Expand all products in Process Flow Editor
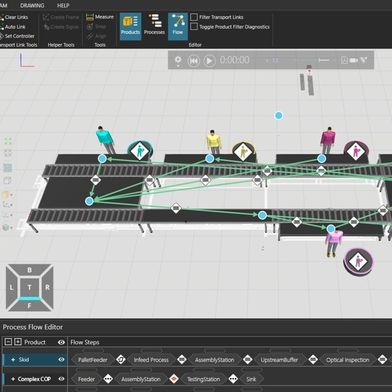This screenshot has width=392, height=392. click(x=18, y=342)
